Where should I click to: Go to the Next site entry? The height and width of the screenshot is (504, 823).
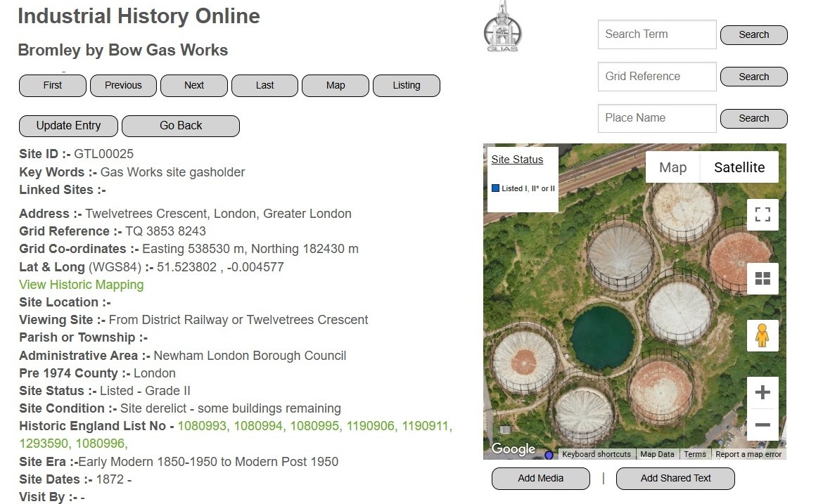pyautogui.click(x=194, y=85)
